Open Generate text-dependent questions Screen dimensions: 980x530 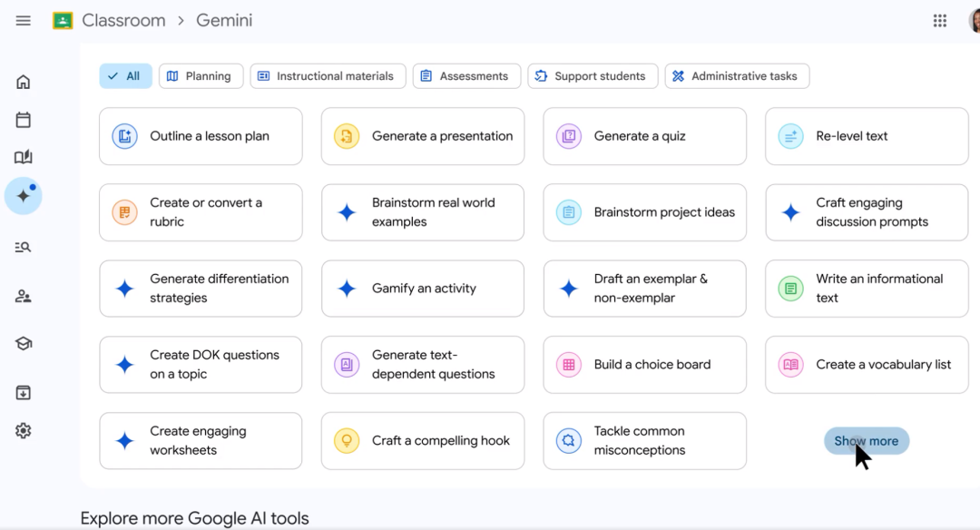click(423, 365)
